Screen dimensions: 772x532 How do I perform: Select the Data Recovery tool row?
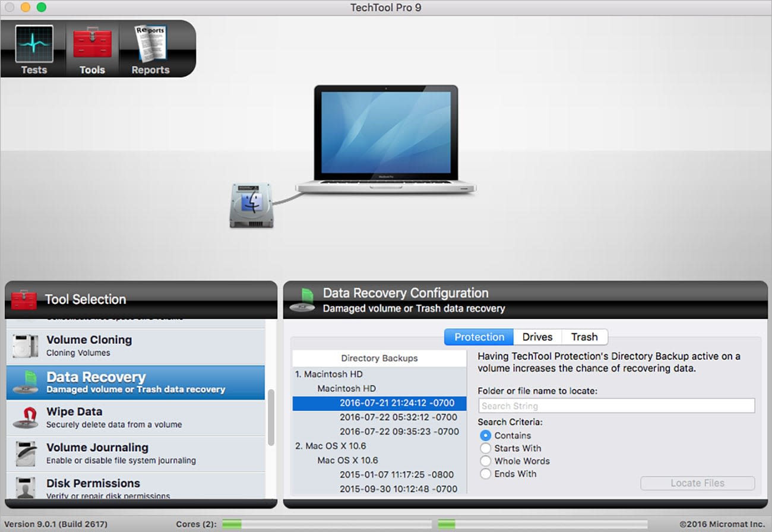[x=135, y=382]
